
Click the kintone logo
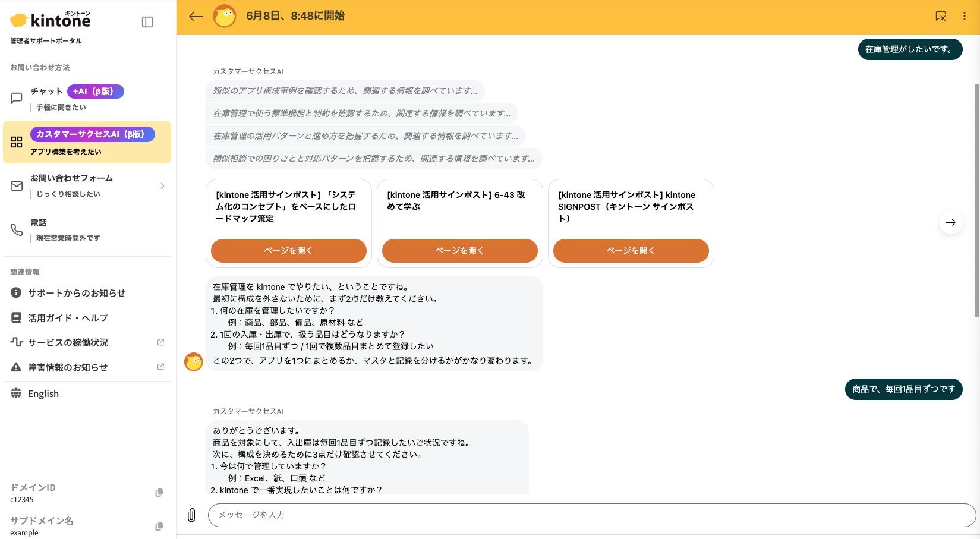[51, 20]
